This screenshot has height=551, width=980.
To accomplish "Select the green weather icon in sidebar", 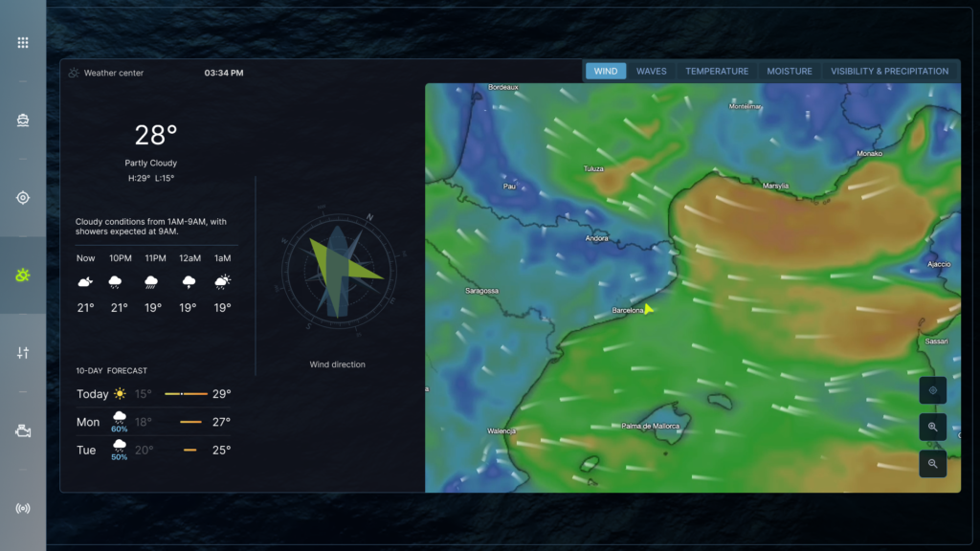I will [23, 275].
